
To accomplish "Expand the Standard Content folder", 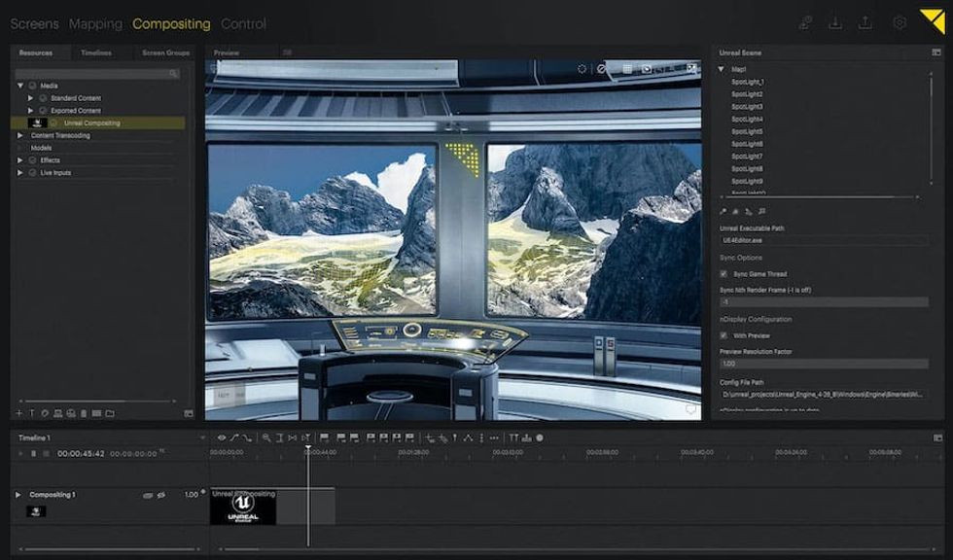I will point(31,98).
